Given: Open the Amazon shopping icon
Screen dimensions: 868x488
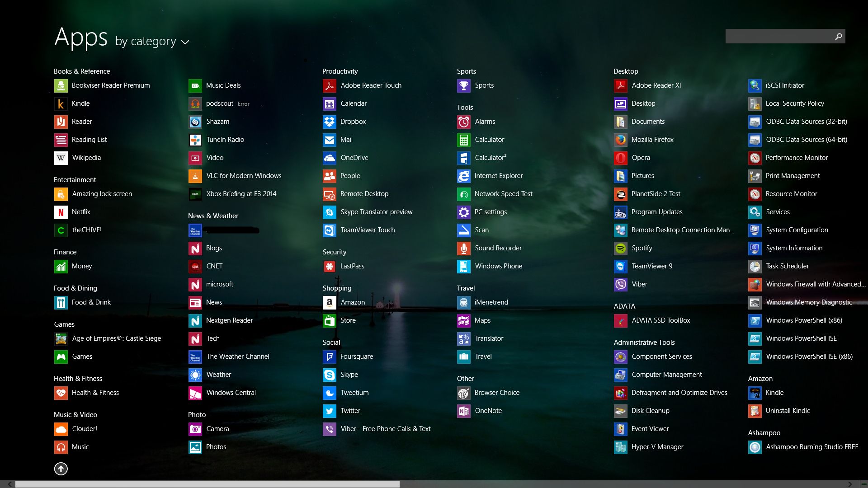Looking at the screenshot, I should [329, 303].
